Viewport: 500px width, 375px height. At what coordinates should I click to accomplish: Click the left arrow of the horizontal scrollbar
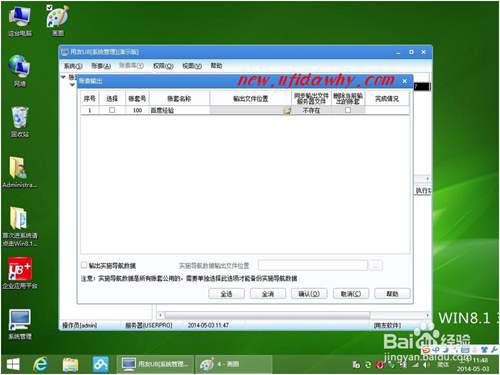pyautogui.click(x=161, y=315)
